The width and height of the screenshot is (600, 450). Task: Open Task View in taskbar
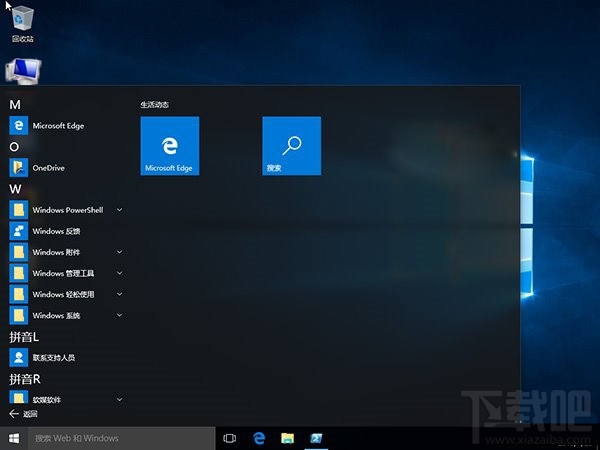[230, 438]
